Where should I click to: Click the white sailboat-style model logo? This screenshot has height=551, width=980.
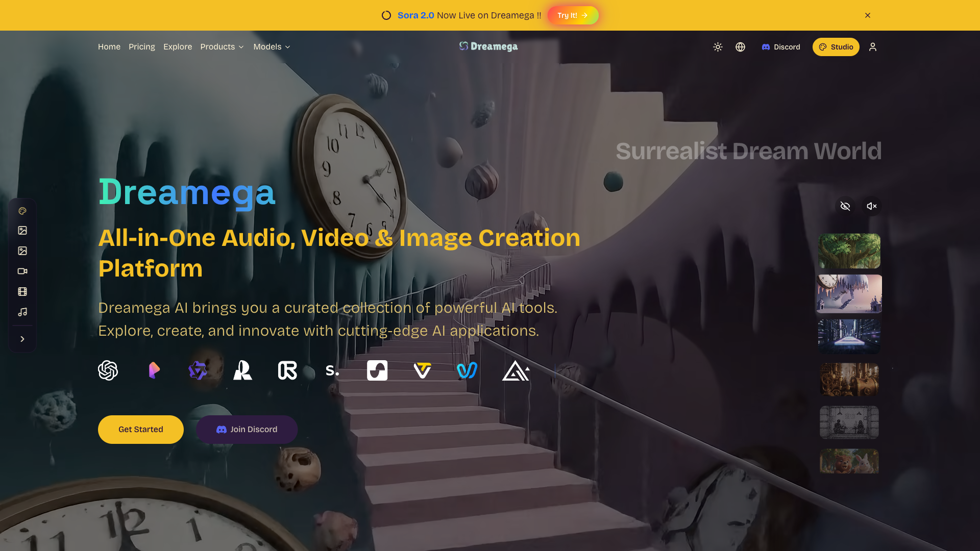(x=242, y=370)
